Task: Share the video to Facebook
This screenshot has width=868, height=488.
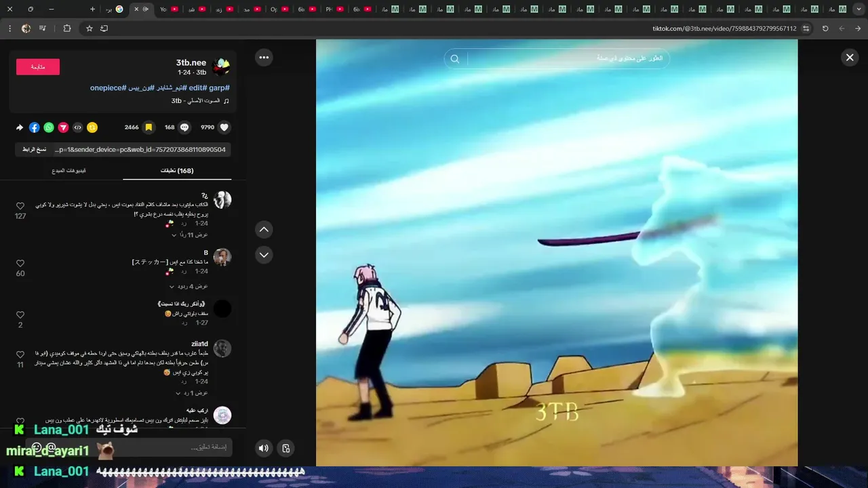Action: [x=35, y=127]
